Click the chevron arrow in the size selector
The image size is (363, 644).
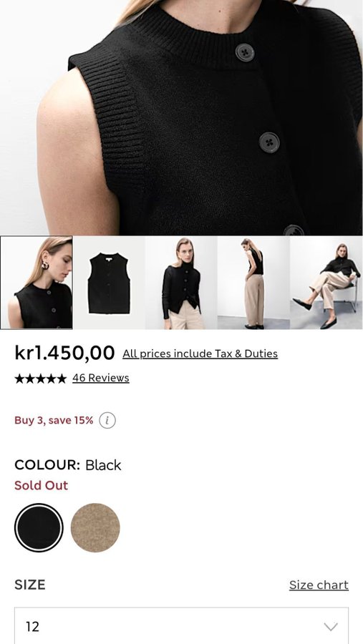(331, 627)
